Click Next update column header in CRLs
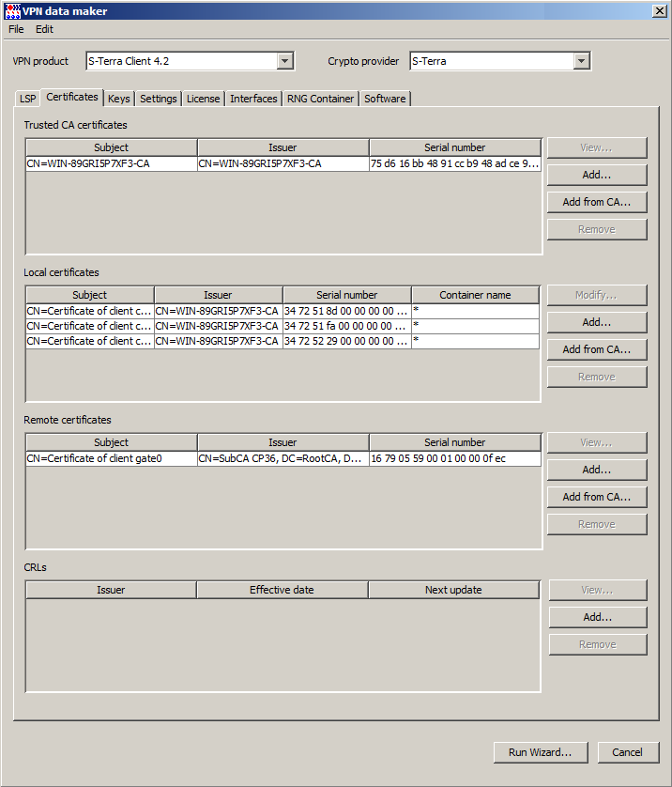 pos(453,590)
